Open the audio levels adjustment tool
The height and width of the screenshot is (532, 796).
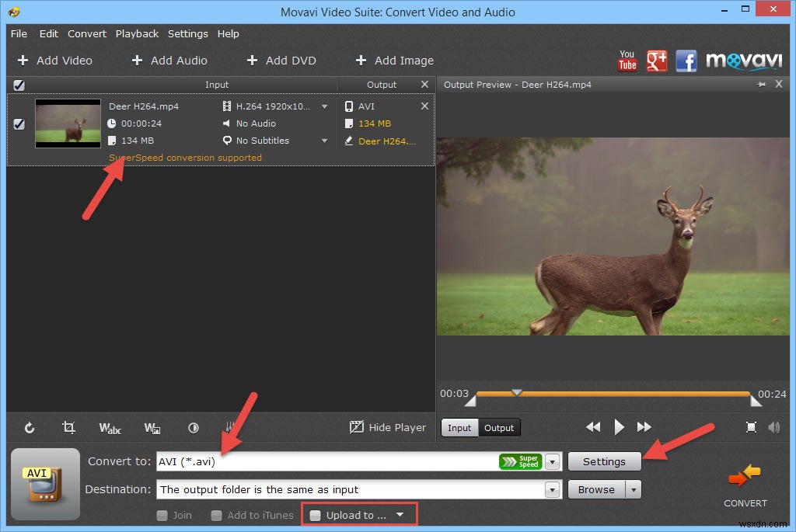pos(231,428)
